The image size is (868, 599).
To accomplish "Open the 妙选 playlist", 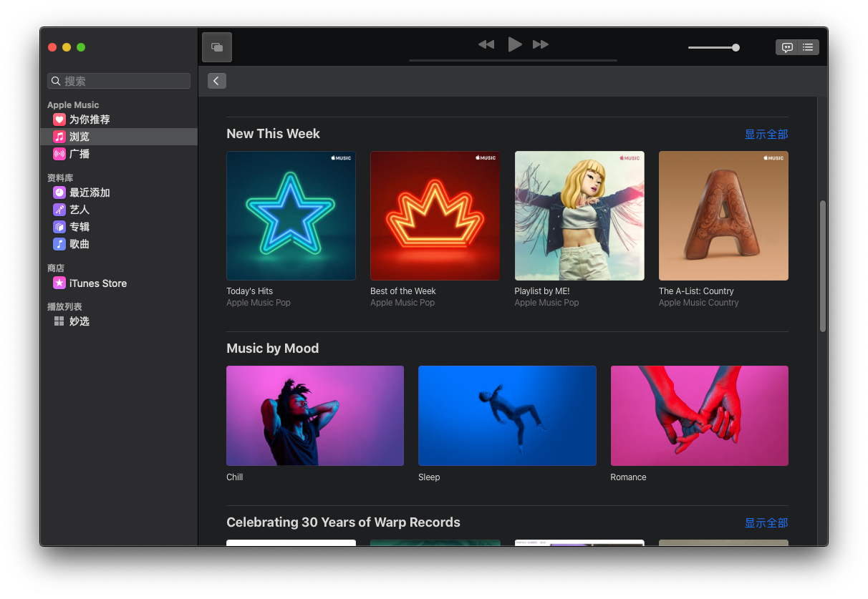I will click(x=79, y=321).
